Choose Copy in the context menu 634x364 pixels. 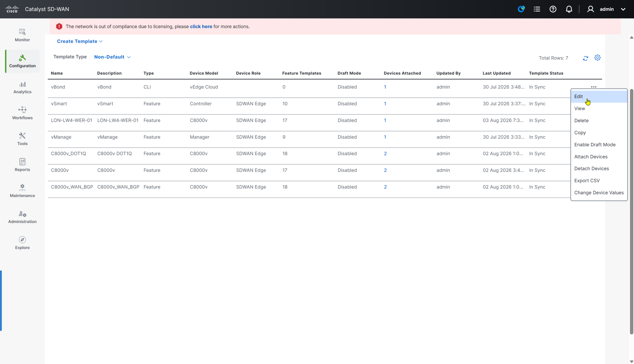click(x=599, y=132)
